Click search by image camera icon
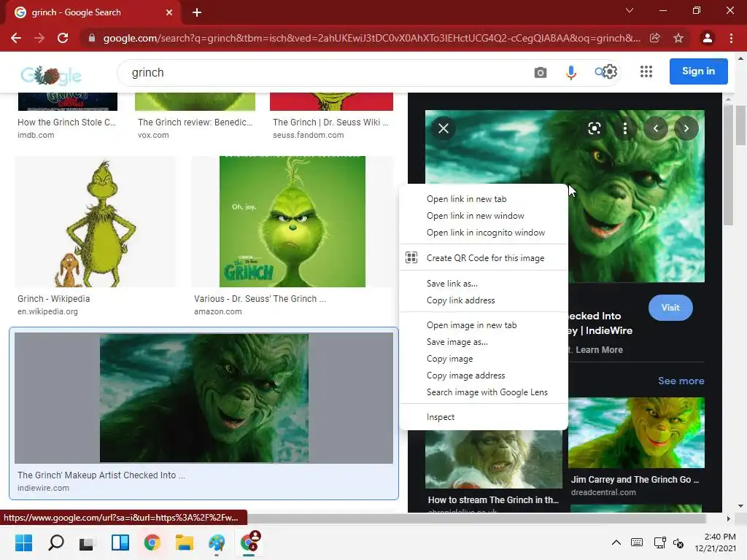This screenshot has width=747, height=560. pyautogui.click(x=541, y=72)
